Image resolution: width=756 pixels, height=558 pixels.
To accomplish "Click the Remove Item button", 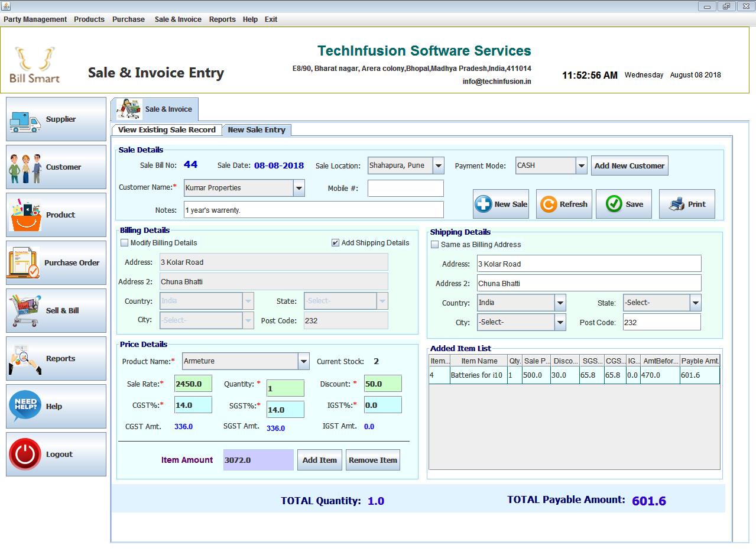I will (373, 460).
